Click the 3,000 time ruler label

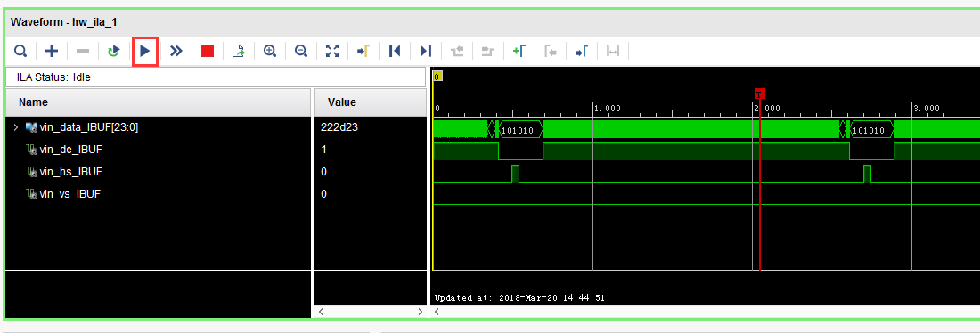tap(927, 108)
